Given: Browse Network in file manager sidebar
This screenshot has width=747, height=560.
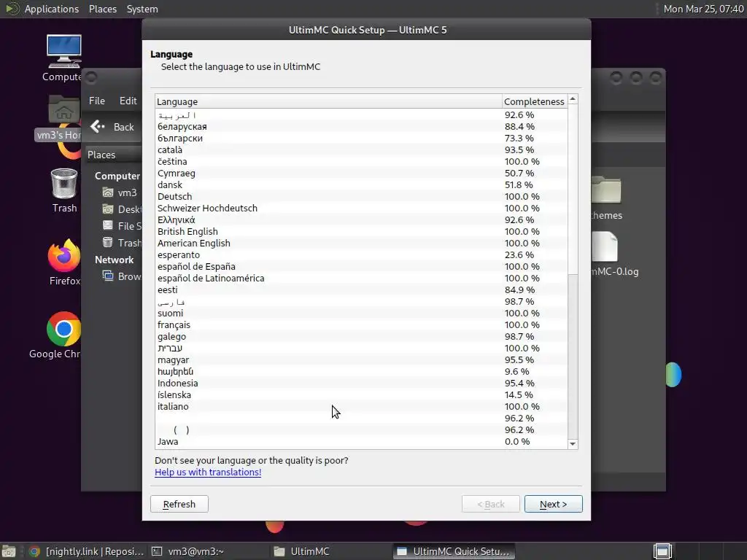Looking at the screenshot, I should pos(122,276).
